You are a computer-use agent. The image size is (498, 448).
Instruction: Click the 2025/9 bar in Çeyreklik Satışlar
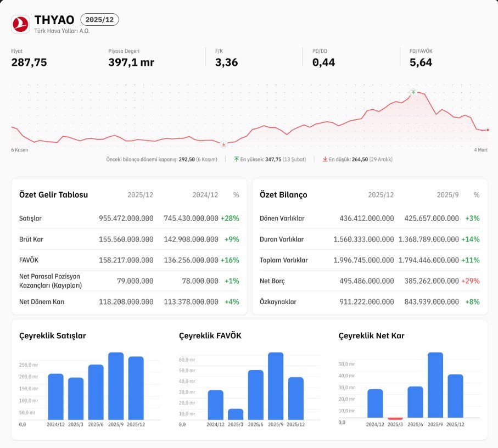coord(116,386)
